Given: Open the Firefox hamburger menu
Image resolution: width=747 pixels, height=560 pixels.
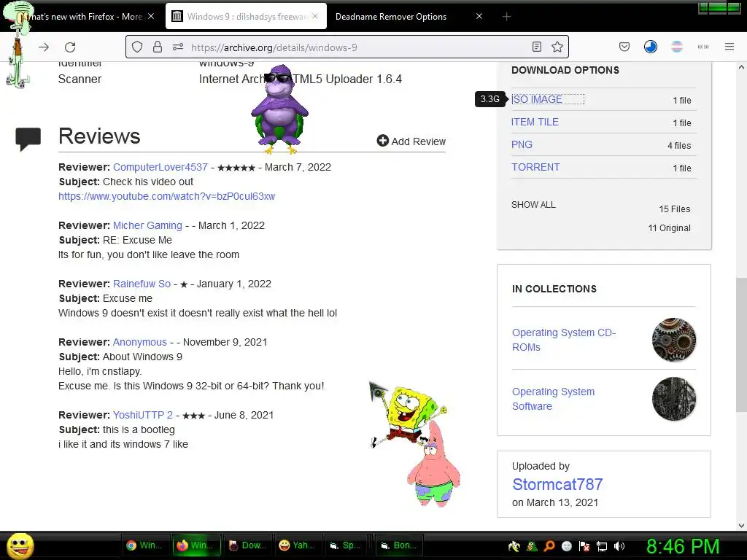Looking at the screenshot, I should coord(729,47).
